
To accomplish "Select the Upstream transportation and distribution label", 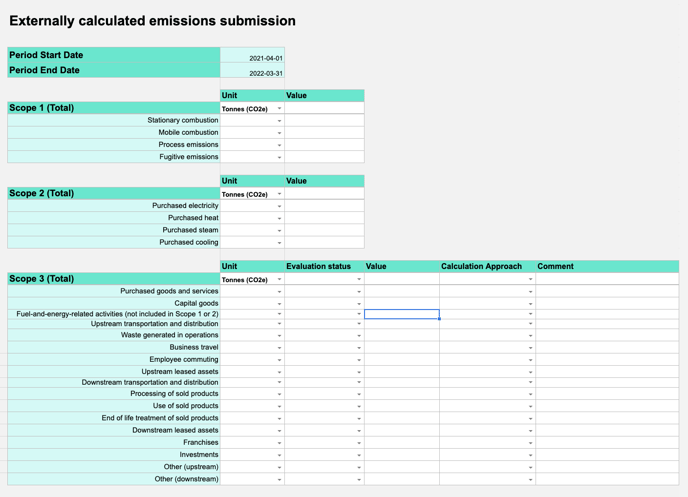I will [x=114, y=324].
